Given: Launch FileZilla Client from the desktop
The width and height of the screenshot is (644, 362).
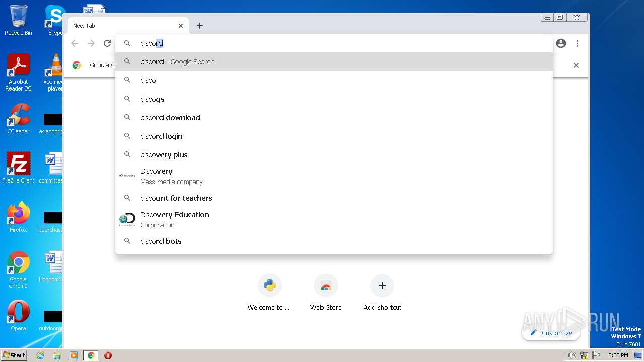Looking at the screenshot, I should 18,168.
